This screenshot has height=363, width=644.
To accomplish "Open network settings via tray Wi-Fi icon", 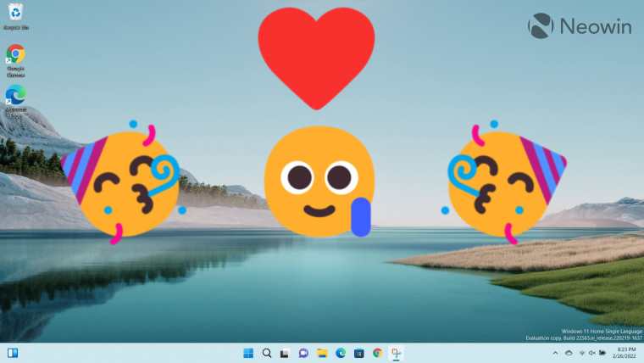I will coord(582,353).
